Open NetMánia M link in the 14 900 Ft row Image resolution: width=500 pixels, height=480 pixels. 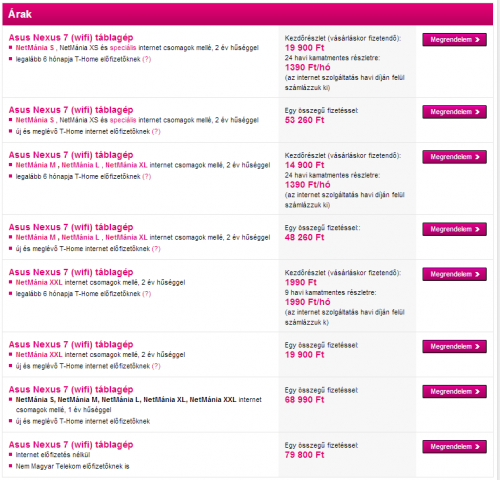(x=36, y=165)
